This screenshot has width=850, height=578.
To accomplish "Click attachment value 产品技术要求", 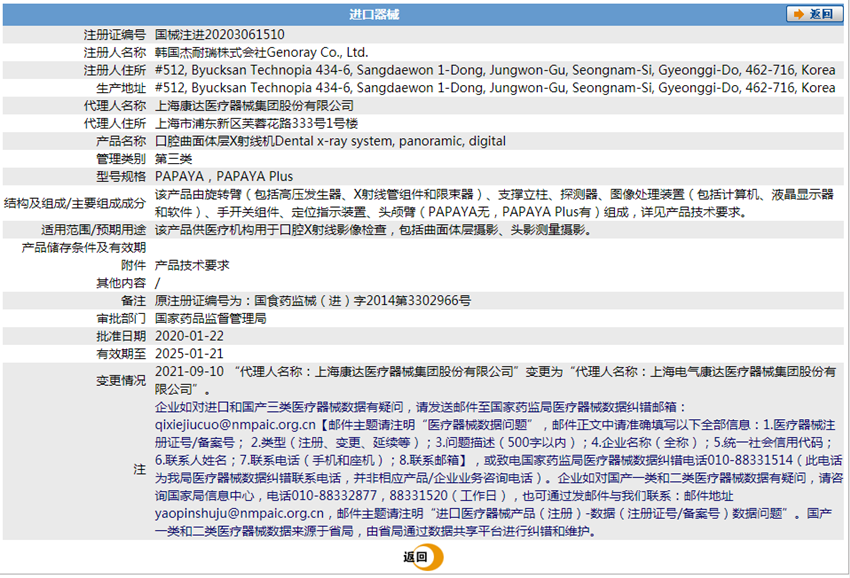I will click(192, 265).
